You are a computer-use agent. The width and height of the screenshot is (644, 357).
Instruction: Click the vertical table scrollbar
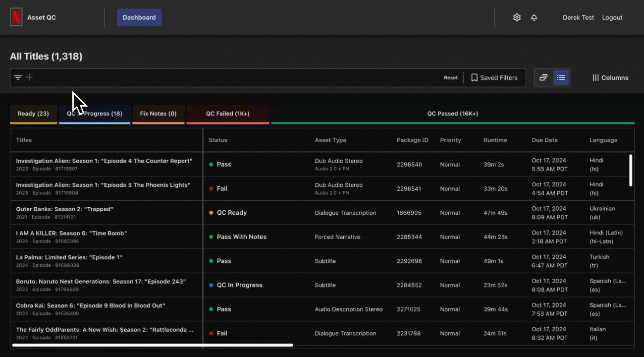(x=631, y=170)
